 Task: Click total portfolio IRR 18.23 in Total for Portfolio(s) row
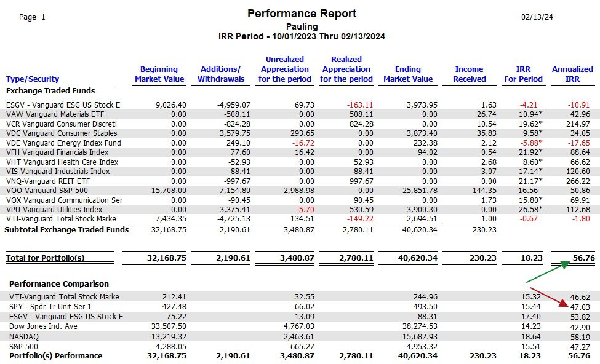[532, 258]
